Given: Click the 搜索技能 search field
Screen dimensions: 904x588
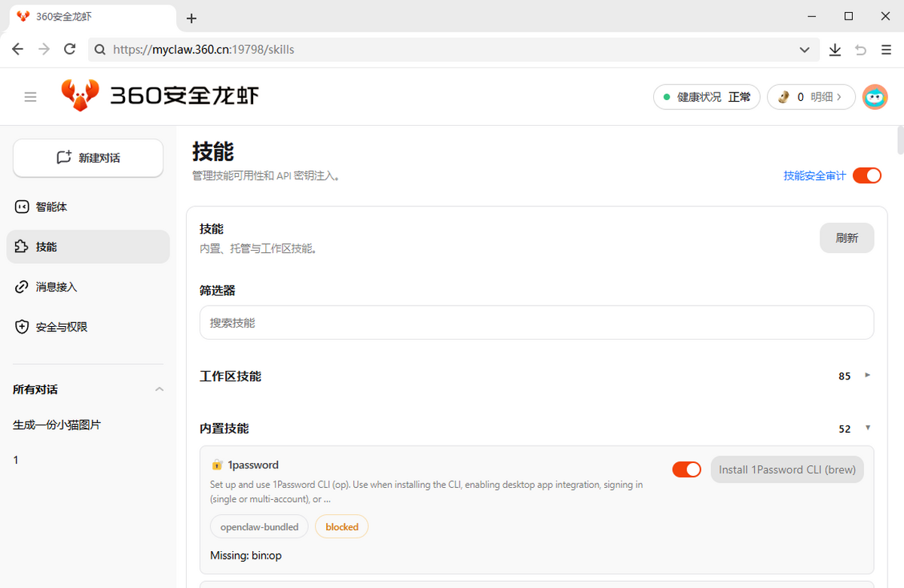Looking at the screenshot, I should coord(536,322).
